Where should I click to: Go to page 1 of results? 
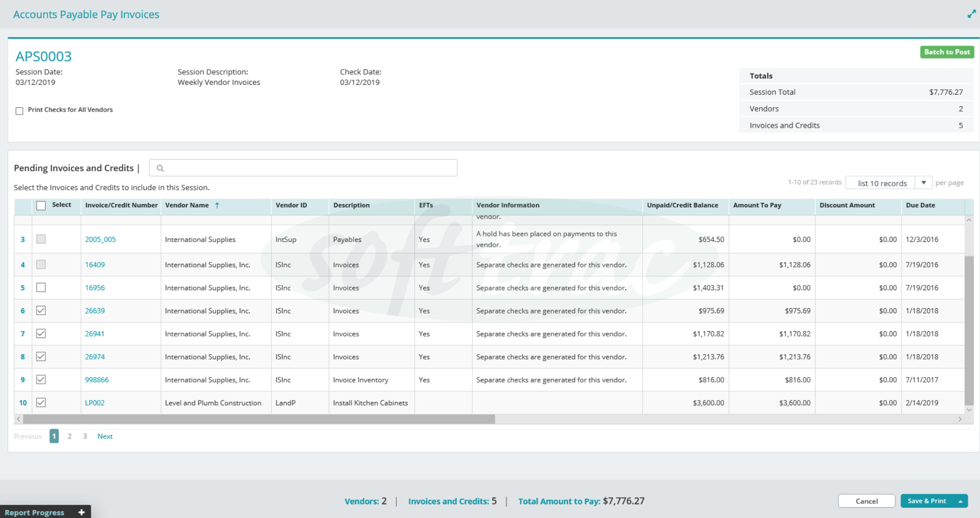point(54,436)
